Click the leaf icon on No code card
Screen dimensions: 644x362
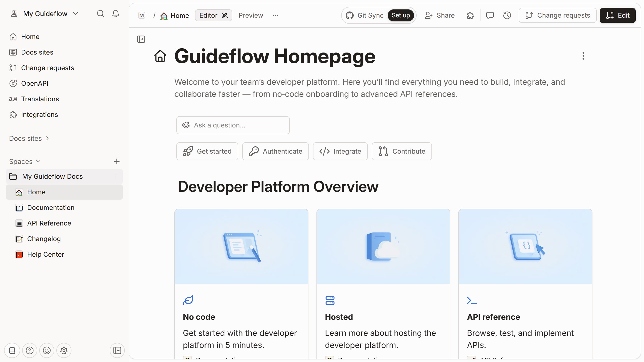[x=188, y=300]
